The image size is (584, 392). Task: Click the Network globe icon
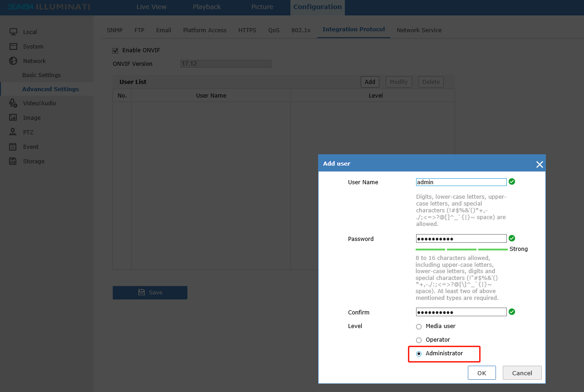pos(13,61)
